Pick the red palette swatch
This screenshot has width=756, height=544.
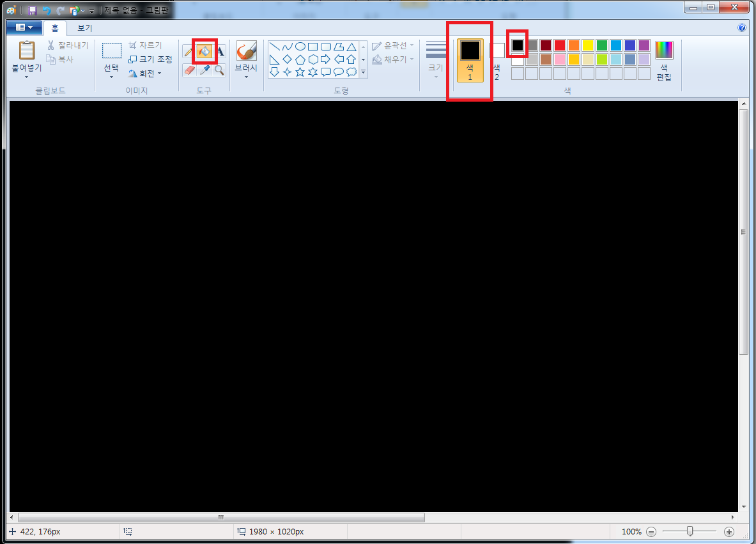pos(560,45)
